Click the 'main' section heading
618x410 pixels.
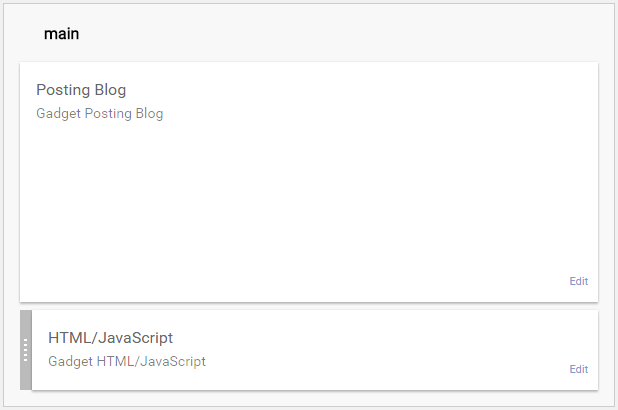pyautogui.click(x=61, y=34)
